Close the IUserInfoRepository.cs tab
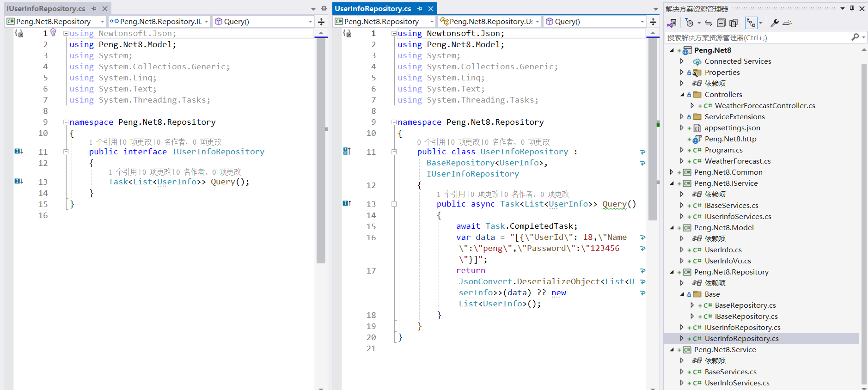 105,8
